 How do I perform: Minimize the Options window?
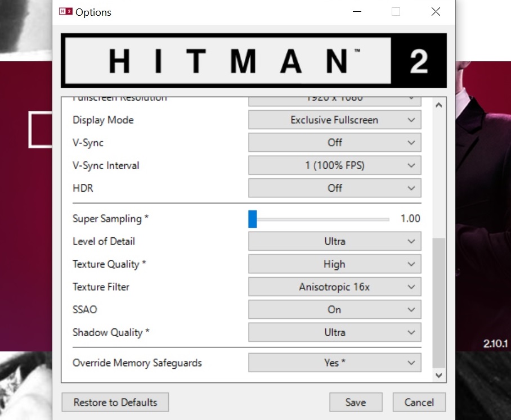click(x=357, y=12)
